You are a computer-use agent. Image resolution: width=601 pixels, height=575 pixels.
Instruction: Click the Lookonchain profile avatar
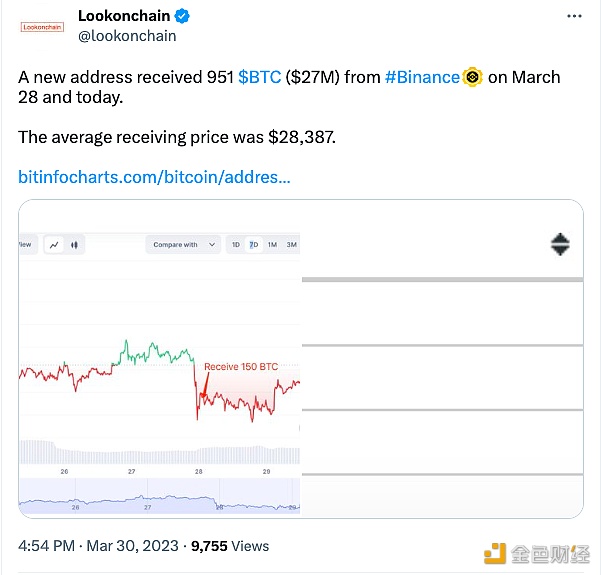[42, 27]
